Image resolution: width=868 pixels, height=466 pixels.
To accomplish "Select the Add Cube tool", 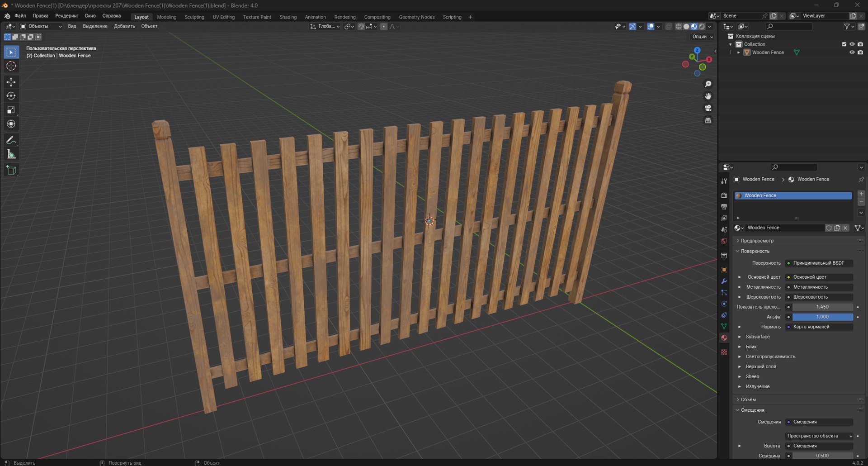I will pyautogui.click(x=11, y=170).
